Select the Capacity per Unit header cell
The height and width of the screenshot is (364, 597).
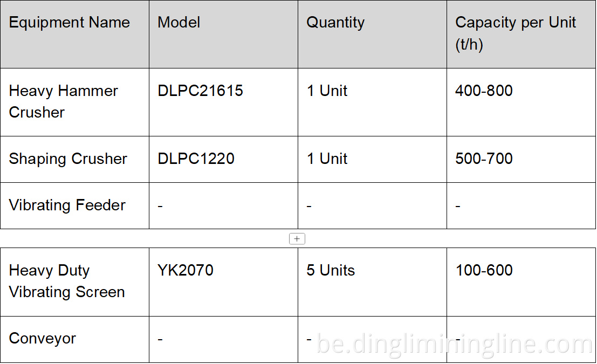point(521,34)
